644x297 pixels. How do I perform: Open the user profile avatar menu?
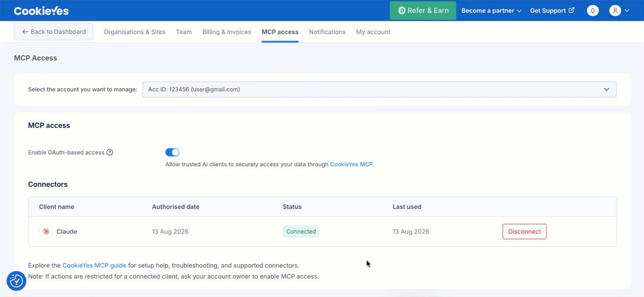615,11
